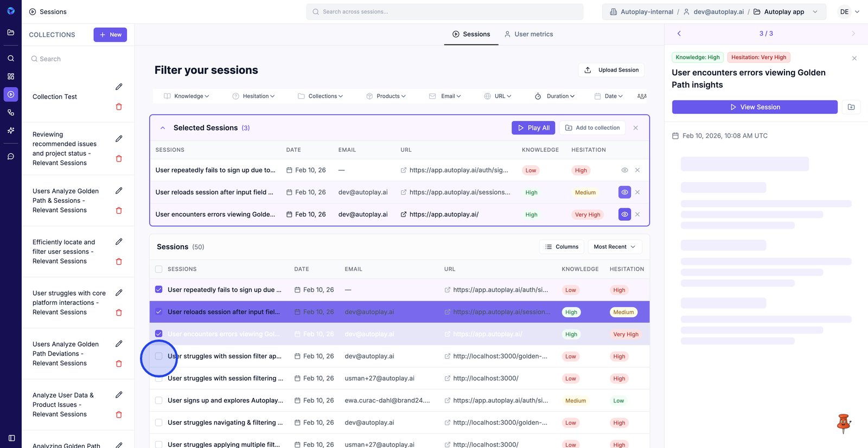Open the search icon in left sidebar
The image size is (868, 448).
(x=11, y=58)
